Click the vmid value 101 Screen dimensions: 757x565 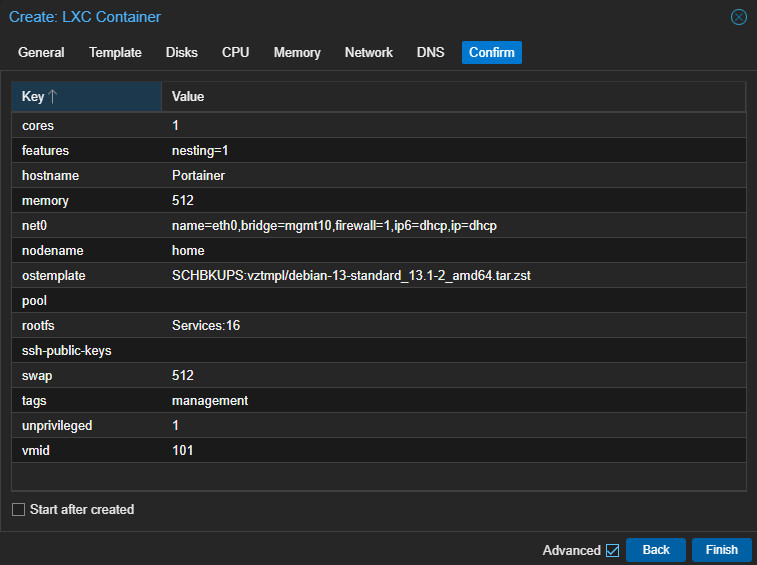[182, 451]
